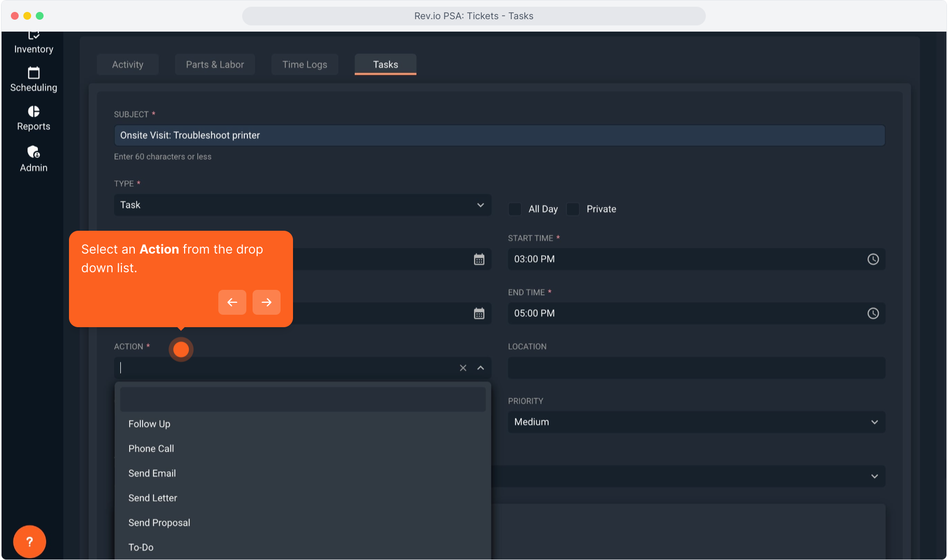Expand the Type dropdown showing Task
948x560 pixels.
point(302,205)
